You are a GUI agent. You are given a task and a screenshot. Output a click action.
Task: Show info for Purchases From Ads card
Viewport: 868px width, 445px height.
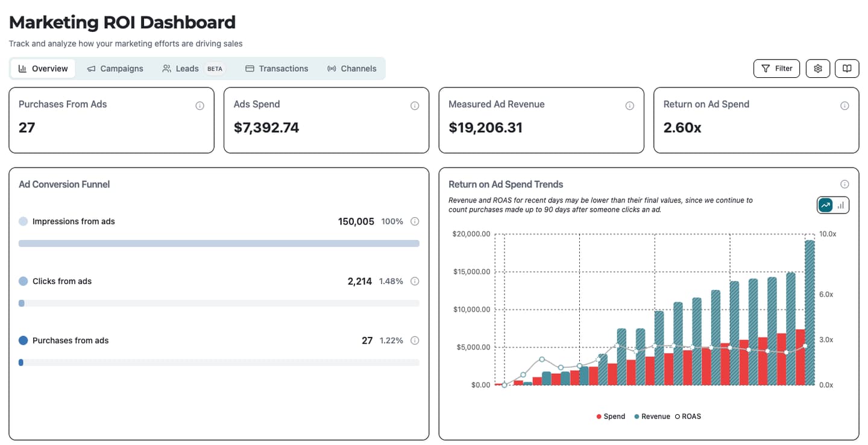tap(200, 106)
